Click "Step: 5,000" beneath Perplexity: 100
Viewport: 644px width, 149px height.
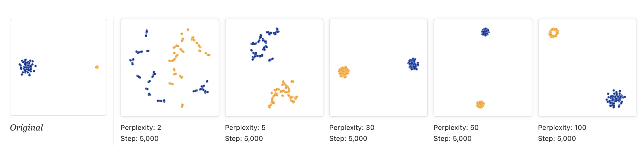click(x=557, y=139)
